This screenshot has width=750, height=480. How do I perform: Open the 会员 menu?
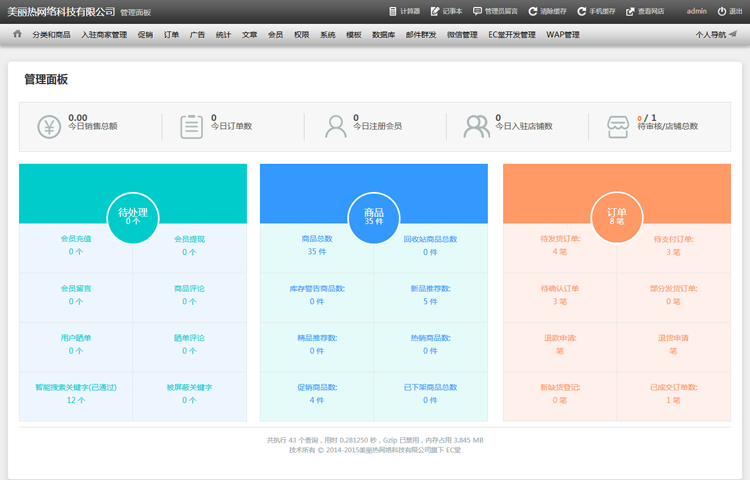[276, 34]
